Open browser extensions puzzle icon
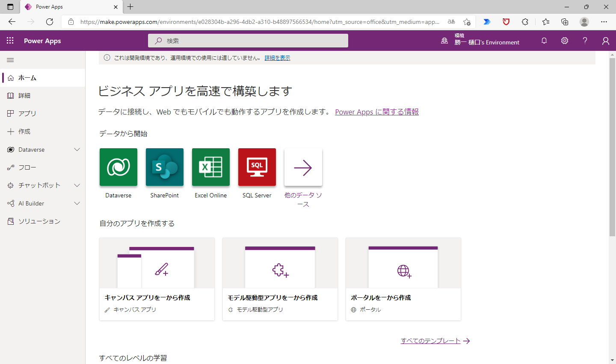The image size is (616, 364). click(525, 22)
